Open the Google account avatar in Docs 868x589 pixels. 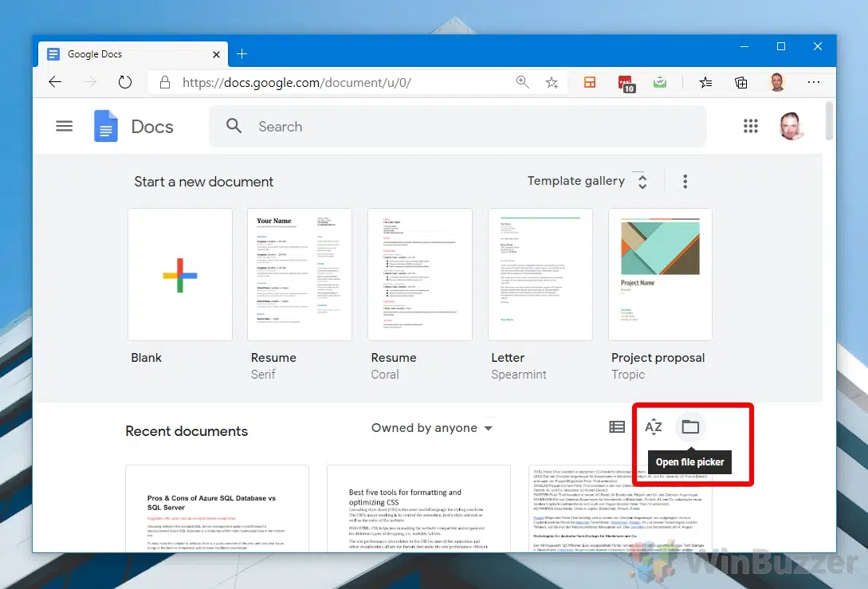[x=790, y=126]
